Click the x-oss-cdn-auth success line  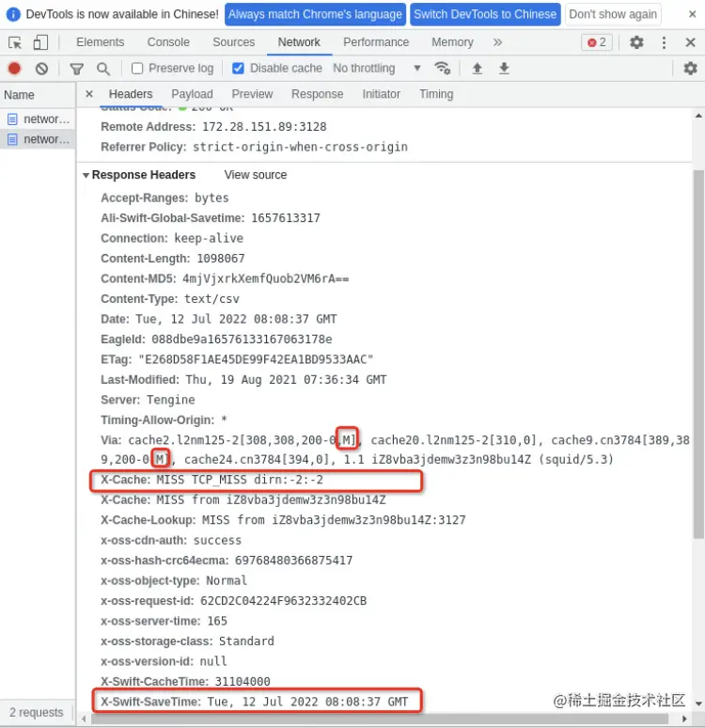171,541
